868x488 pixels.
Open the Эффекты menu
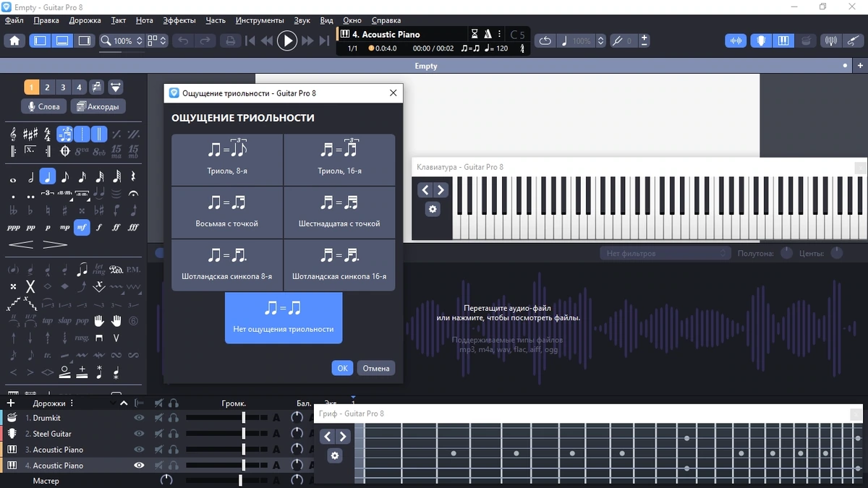click(x=179, y=20)
